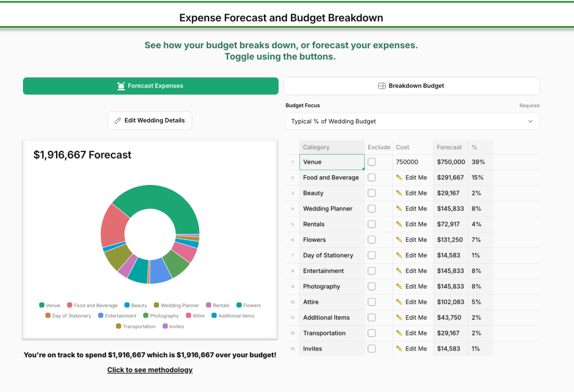Click the green Venue legend swatch
Viewport: 574px width, 392px height.
[41, 305]
